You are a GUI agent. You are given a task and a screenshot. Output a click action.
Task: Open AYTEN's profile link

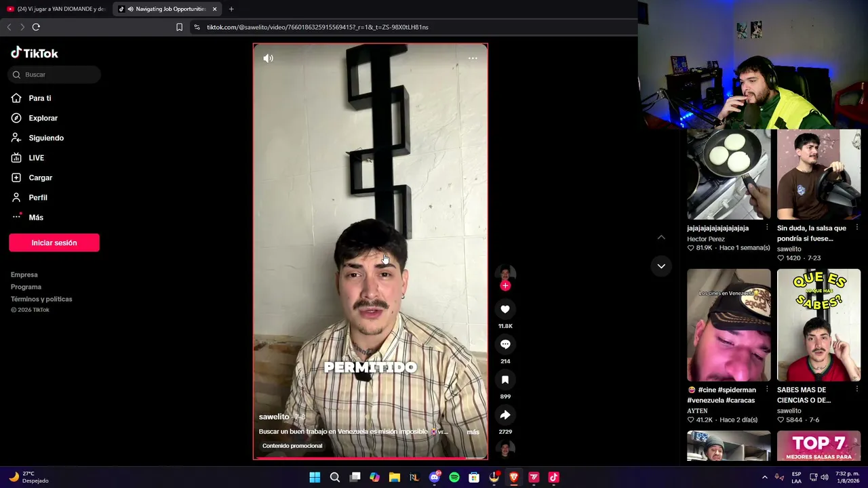point(697,411)
